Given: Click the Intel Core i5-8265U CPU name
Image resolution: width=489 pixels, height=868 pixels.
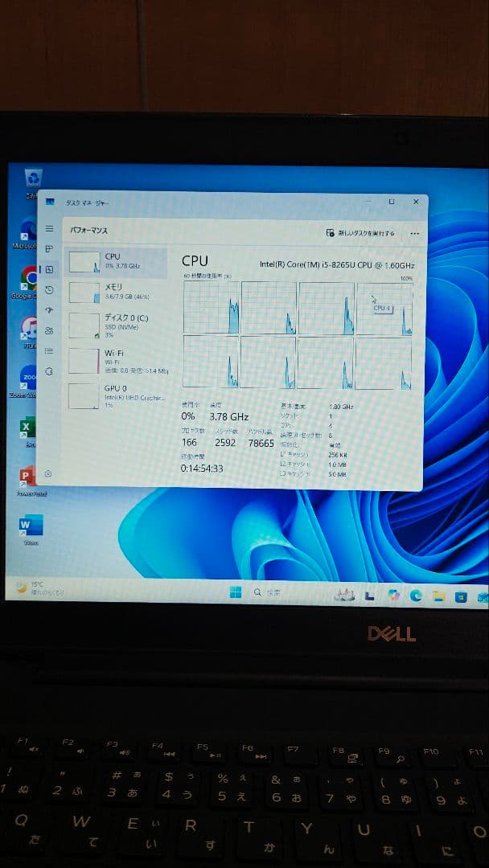Looking at the screenshot, I should [337, 264].
